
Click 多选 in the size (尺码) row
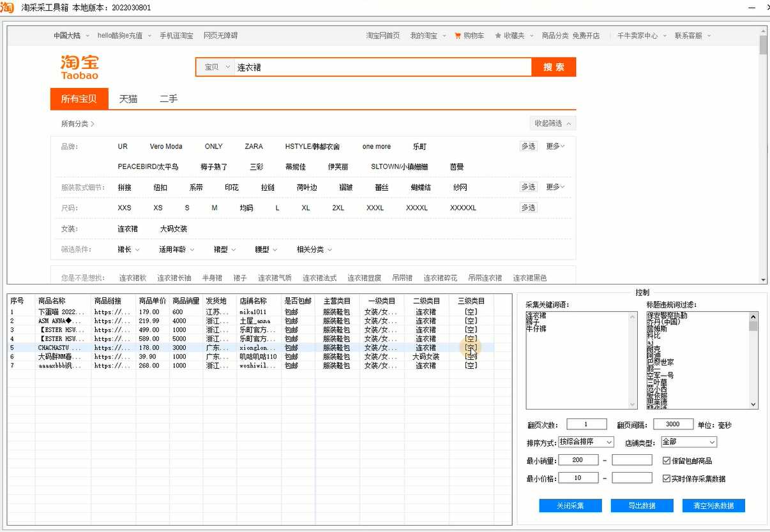click(x=528, y=207)
